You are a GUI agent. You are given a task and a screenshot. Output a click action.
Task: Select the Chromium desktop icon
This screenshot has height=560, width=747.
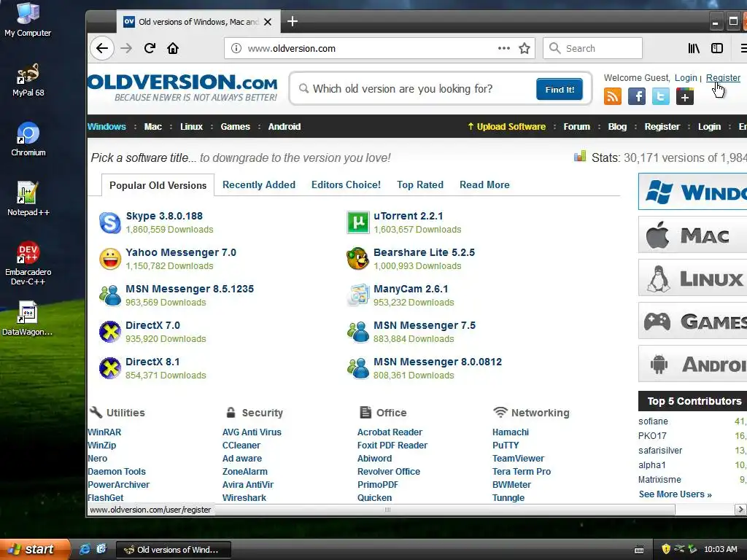pos(28,139)
